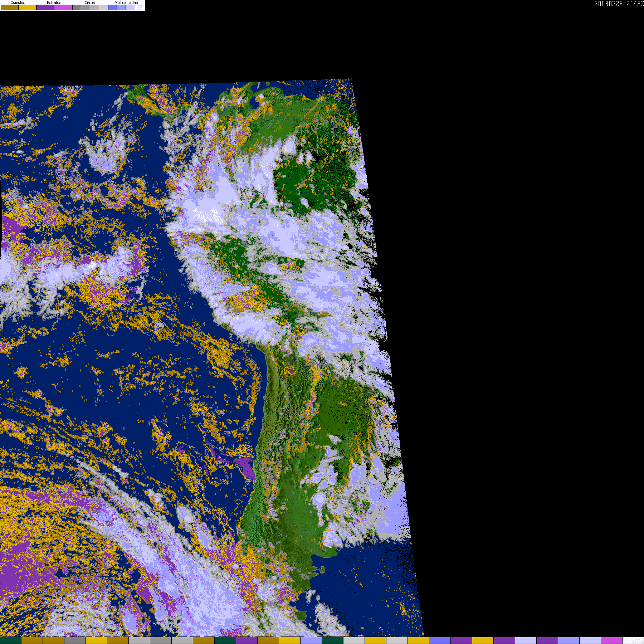
Task: Click the magenta segment in bottom color strip
Action: click(x=611, y=640)
